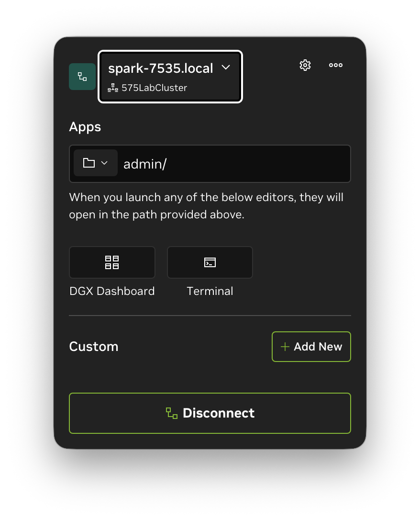Click the 575LabCluster cluster label
Image resolution: width=420 pixels, height=520 pixels.
pyautogui.click(x=155, y=88)
